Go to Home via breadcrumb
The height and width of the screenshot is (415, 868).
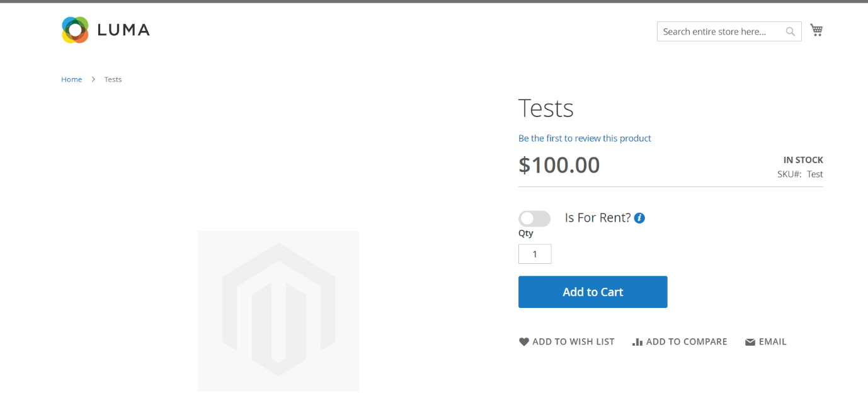(71, 79)
